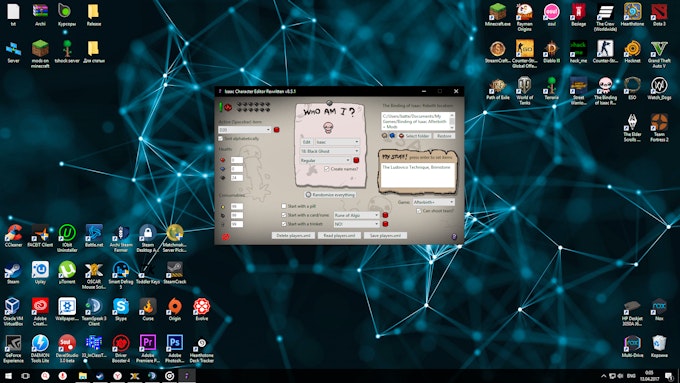
Task: Click the soul hearts health field
Action: click(x=237, y=169)
